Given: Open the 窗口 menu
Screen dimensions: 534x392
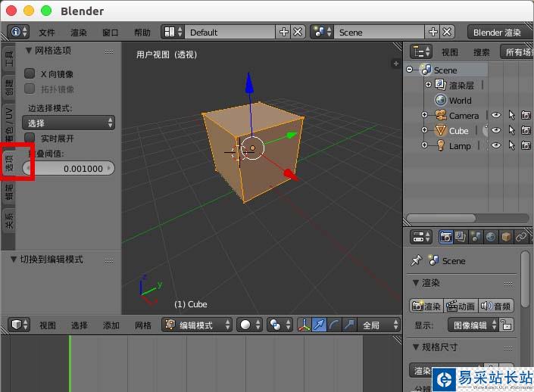Looking at the screenshot, I should point(111,33).
